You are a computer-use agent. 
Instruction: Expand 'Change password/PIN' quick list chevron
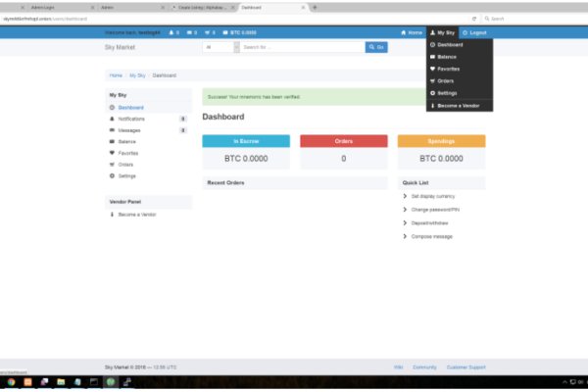406,210
